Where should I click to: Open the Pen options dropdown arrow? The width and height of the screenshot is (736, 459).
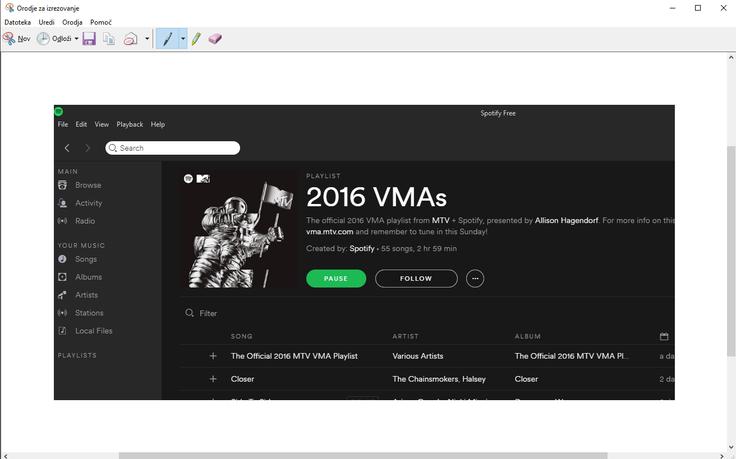[x=183, y=38]
